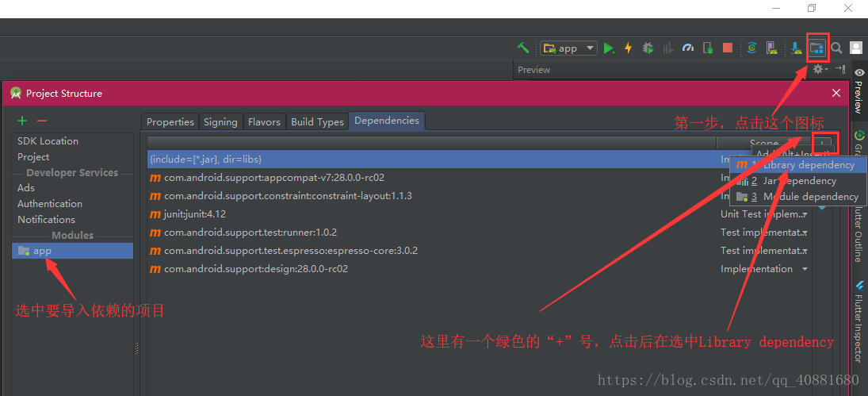Open the SDK Manager download icon
Screen dimensions: 868x396
point(797,48)
